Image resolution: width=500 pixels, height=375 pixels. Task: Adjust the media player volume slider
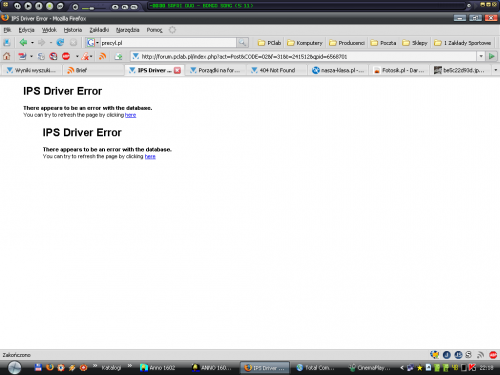88,7
